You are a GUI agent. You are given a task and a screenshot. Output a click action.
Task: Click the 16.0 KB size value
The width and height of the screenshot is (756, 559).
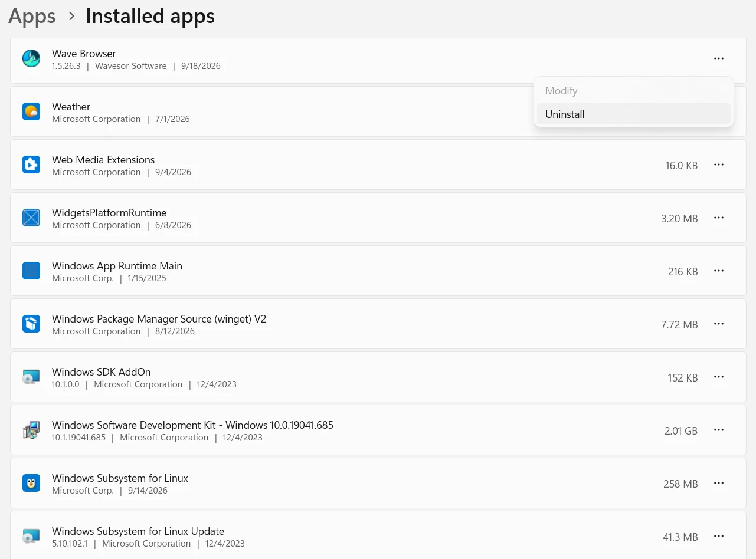(681, 165)
